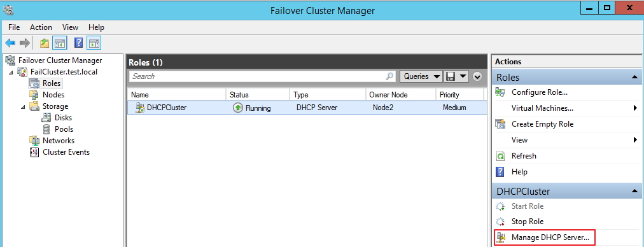Viewport: 644px width, 247px height.
Task: Click the FailCluster.test.local cluster icon
Action: click(x=22, y=72)
